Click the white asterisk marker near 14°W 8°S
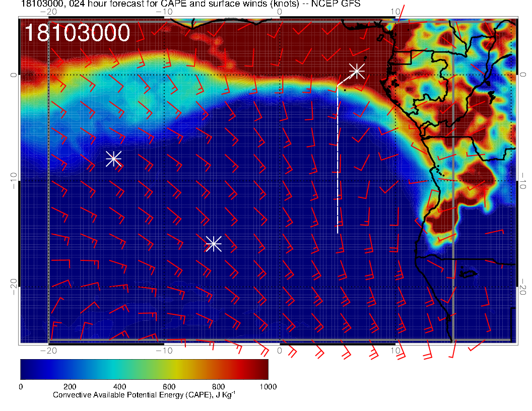Image resolution: width=532 pixels, height=411 pixels. pos(114,158)
